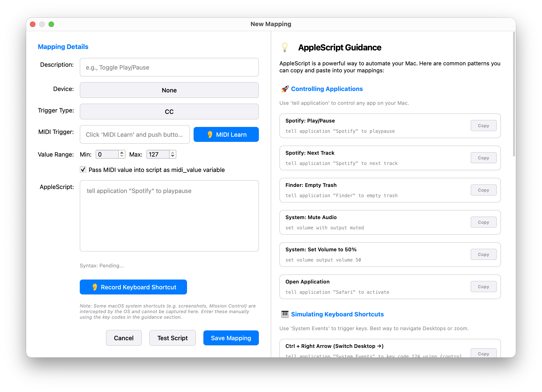Image resolution: width=542 pixels, height=392 pixels.
Task: Open the Trigger Type dropdown showing CC
Action: 169,111
